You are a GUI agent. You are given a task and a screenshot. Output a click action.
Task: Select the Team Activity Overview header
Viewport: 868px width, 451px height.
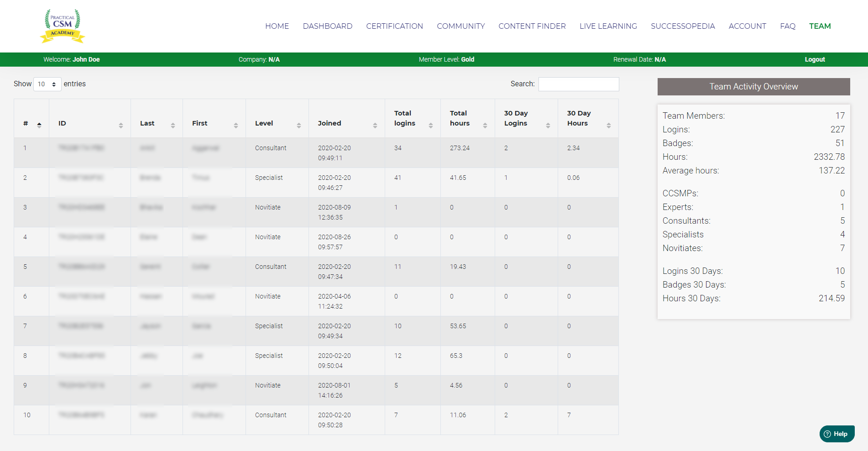coord(753,87)
